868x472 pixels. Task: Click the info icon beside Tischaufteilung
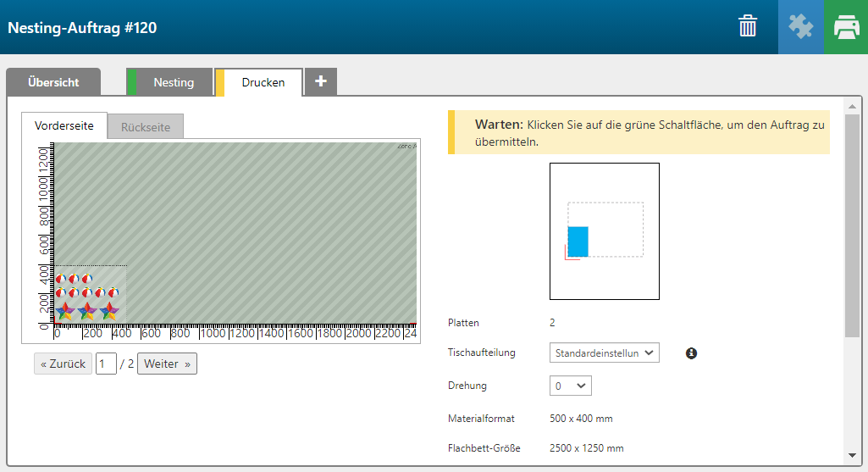coord(691,353)
